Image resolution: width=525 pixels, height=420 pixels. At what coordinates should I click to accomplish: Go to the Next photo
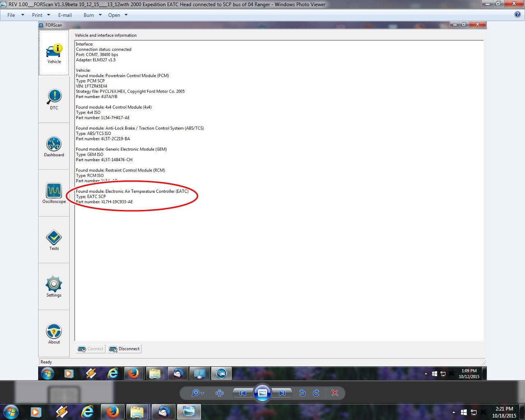(x=282, y=393)
